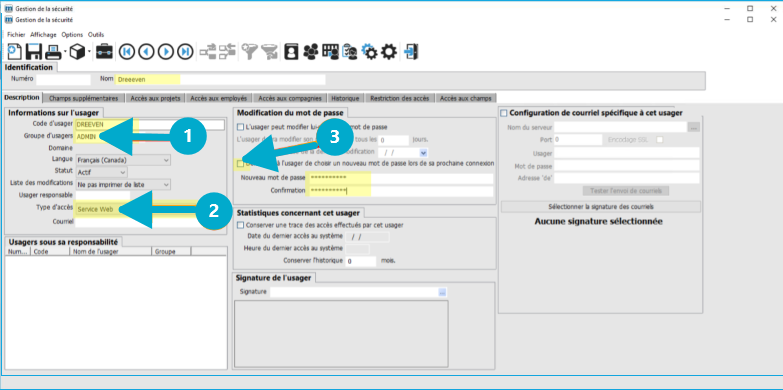Switch to Accès aux champs tab
The image size is (783, 390).
tap(465, 98)
